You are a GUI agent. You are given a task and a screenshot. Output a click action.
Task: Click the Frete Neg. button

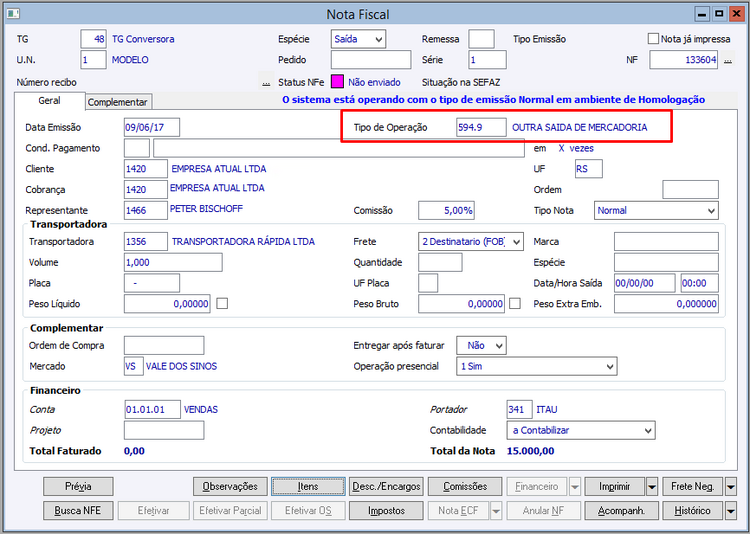click(693, 487)
